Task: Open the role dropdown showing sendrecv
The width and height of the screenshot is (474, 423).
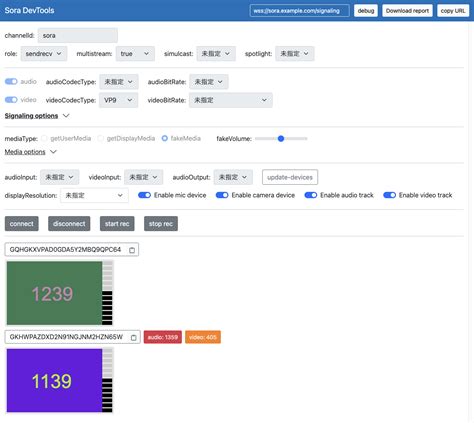Action: [x=44, y=54]
